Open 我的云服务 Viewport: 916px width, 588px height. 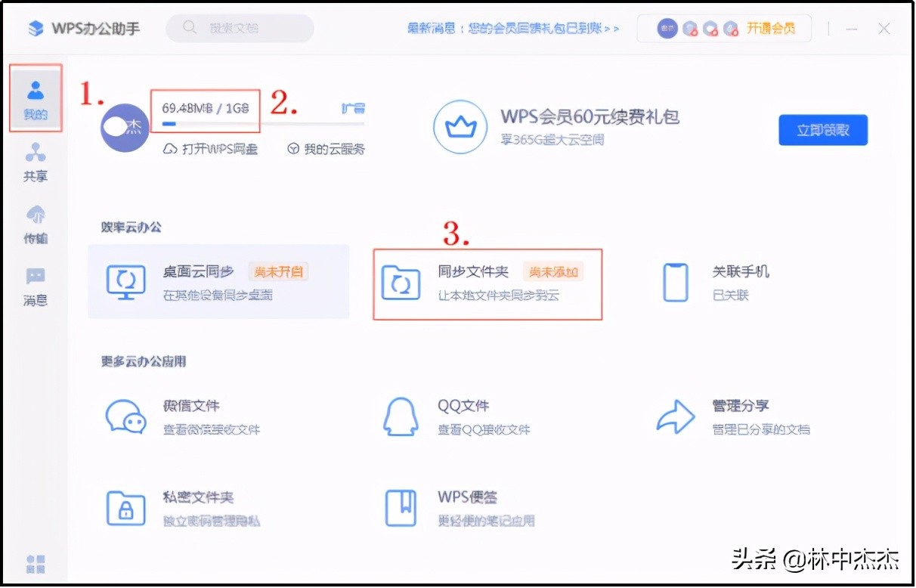click(326, 149)
